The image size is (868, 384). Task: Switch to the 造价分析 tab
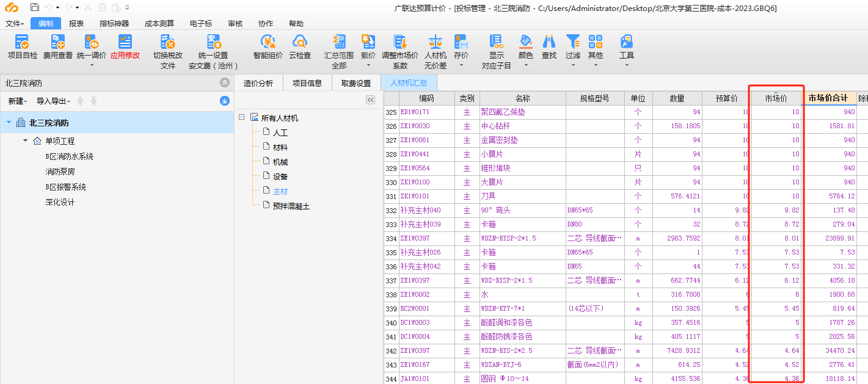click(x=258, y=83)
